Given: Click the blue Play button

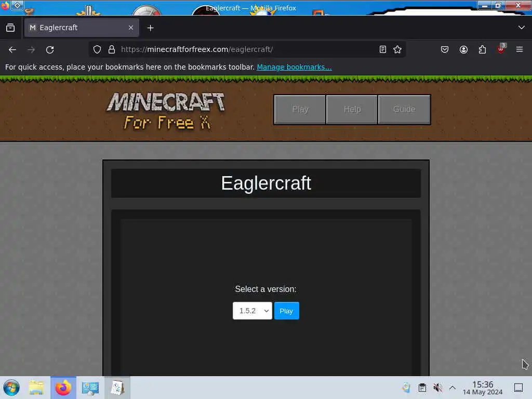Looking at the screenshot, I should tap(287, 311).
